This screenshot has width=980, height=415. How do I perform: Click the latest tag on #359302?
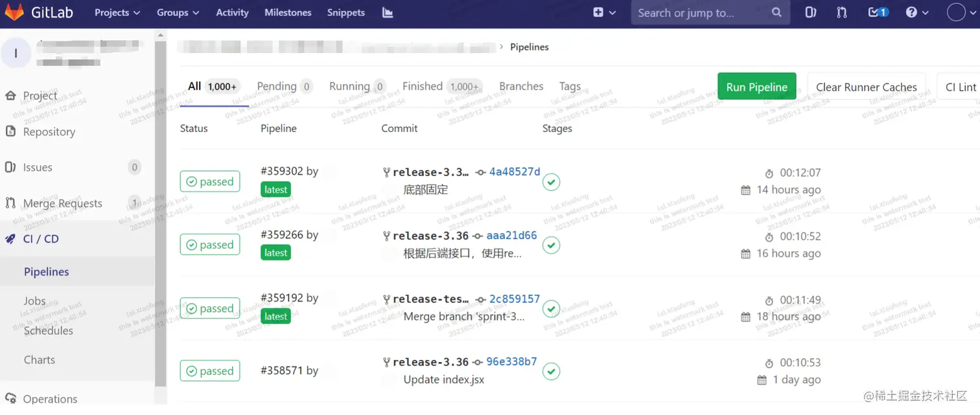(275, 190)
